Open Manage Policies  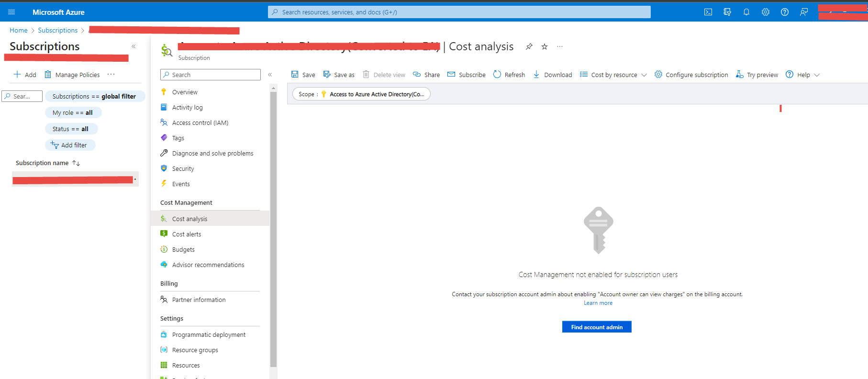click(72, 75)
